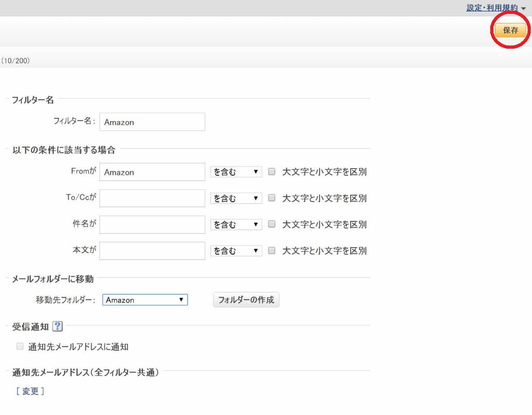Viewport: 532px width, 415px height.
Task: Open the Fromが を含む condition dropdown
Action: coord(236,172)
